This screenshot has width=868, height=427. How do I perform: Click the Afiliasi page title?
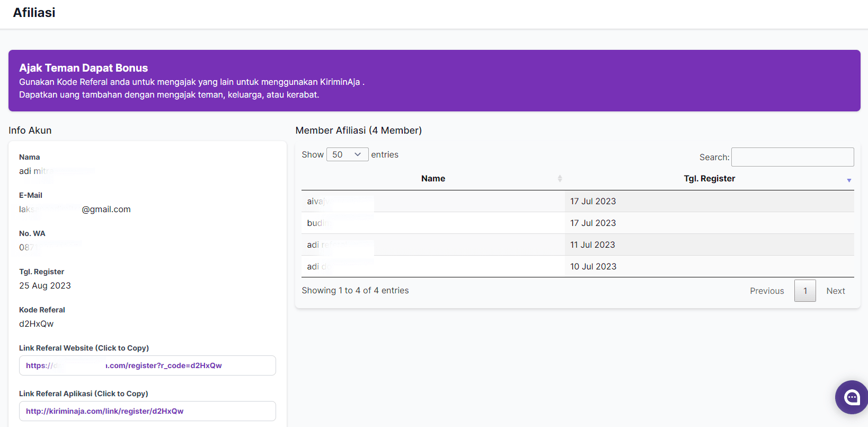point(34,13)
